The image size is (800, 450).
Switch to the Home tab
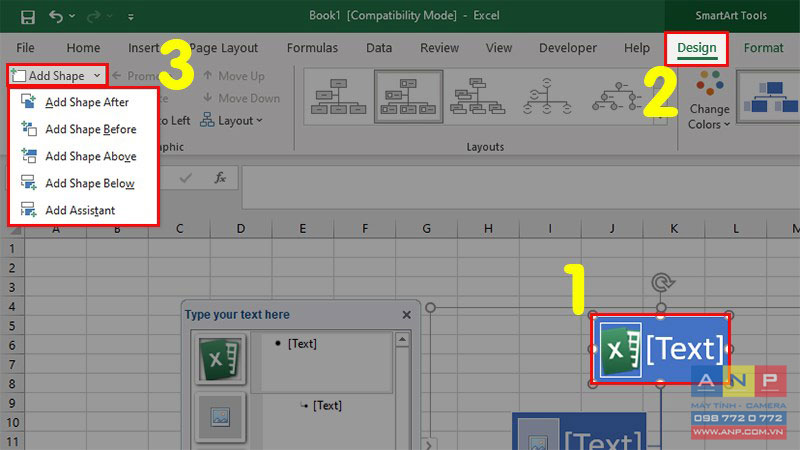point(83,48)
